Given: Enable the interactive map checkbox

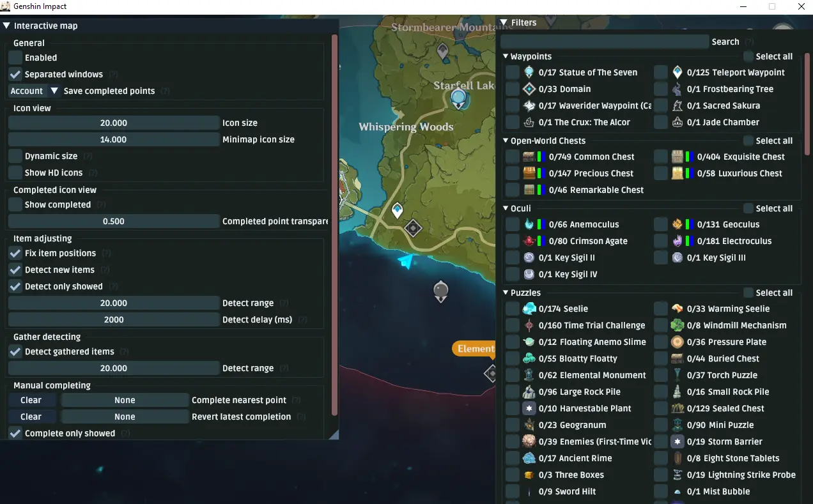Looking at the screenshot, I should pyautogui.click(x=15, y=57).
